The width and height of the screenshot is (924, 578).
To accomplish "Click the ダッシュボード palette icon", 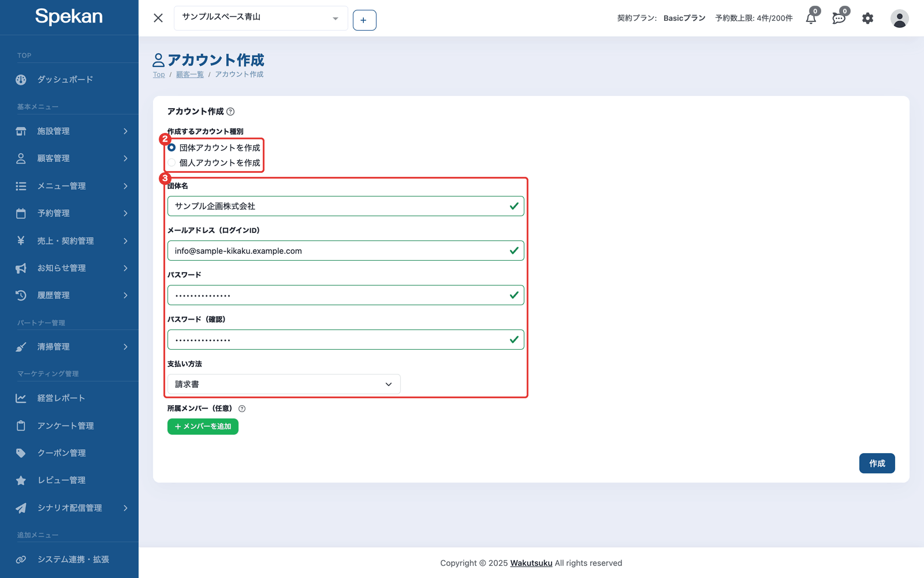I will [x=21, y=80].
